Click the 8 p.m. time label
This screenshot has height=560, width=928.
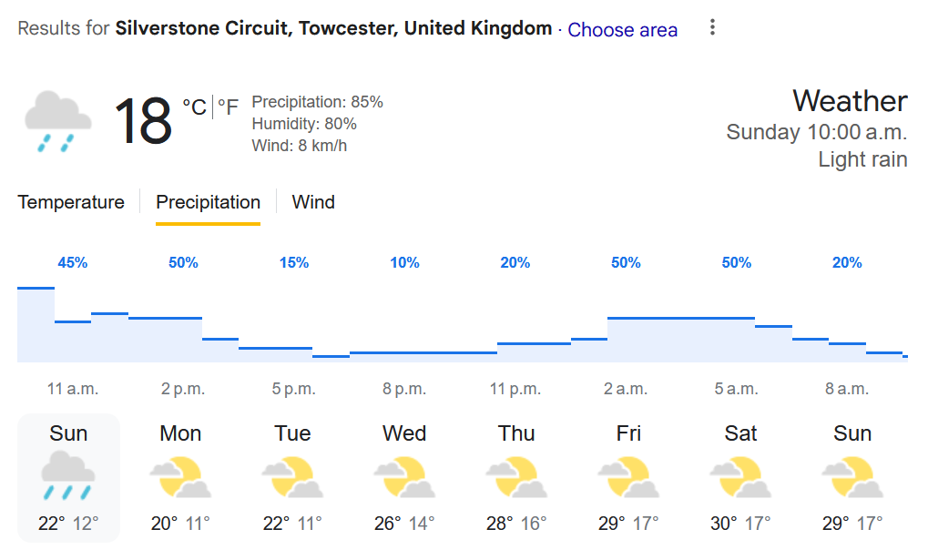coord(404,389)
